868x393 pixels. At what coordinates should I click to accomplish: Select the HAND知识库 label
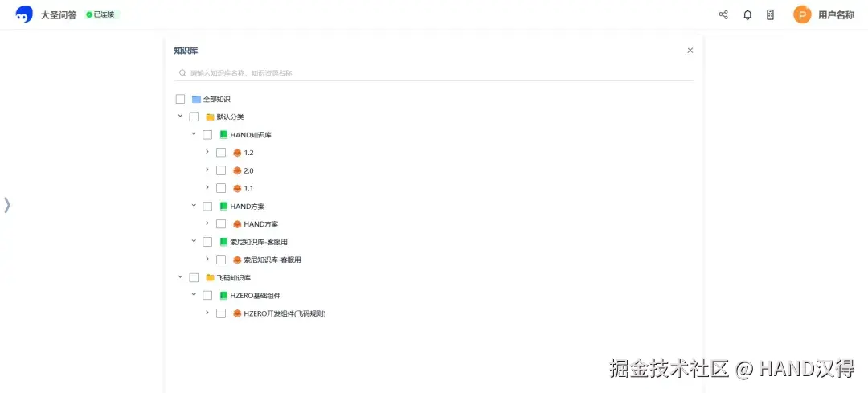(x=251, y=134)
